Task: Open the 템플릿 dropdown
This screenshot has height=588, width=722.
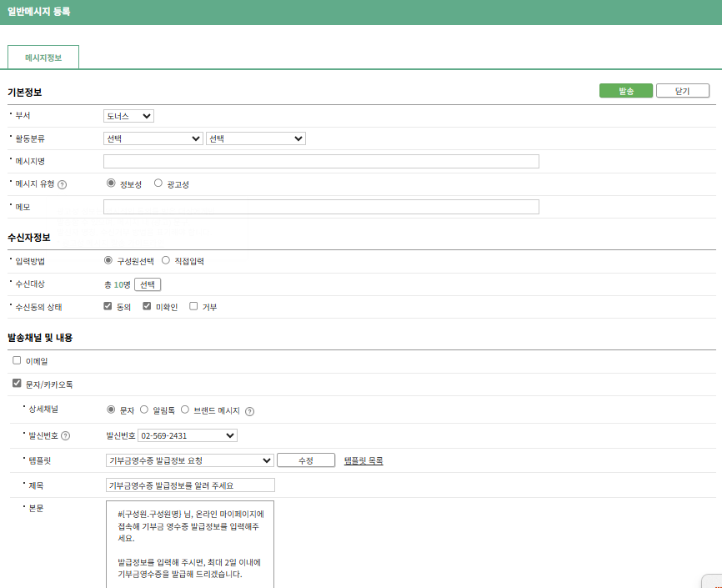Action: [x=190, y=460]
